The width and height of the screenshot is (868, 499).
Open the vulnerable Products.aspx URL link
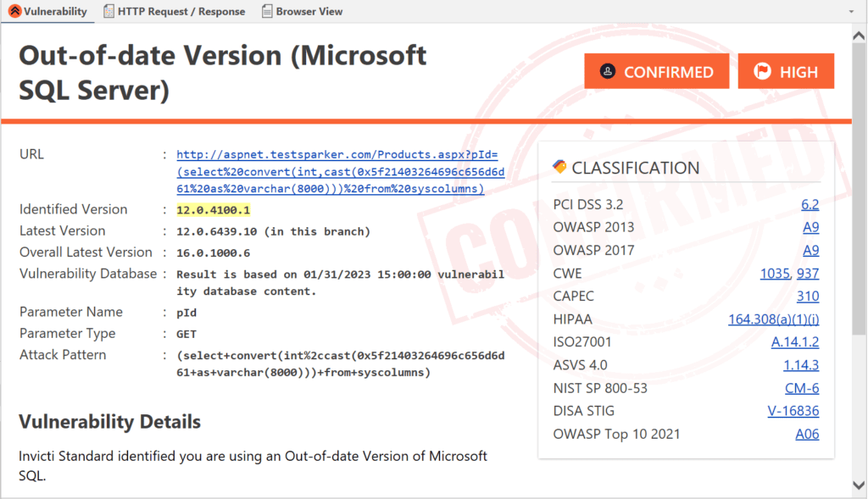pos(340,172)
